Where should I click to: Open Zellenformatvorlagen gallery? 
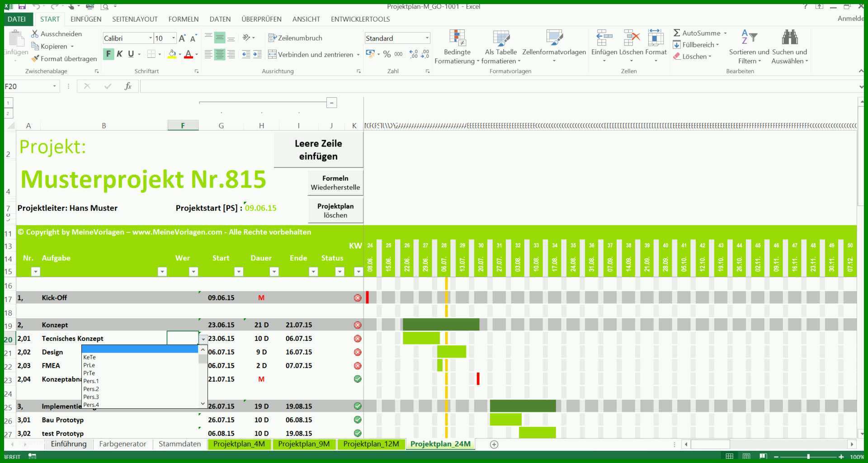[554, 46]
